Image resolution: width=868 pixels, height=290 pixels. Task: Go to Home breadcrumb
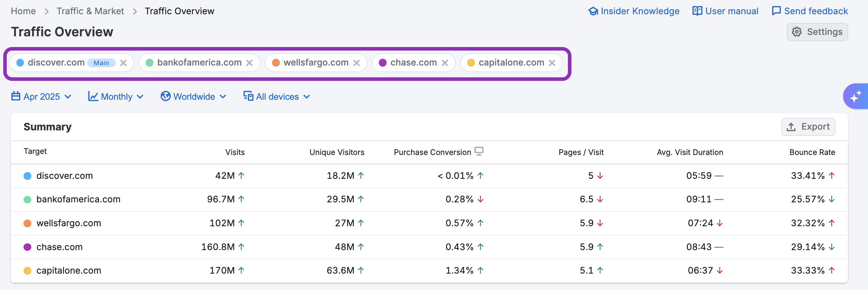click(23, 11)
